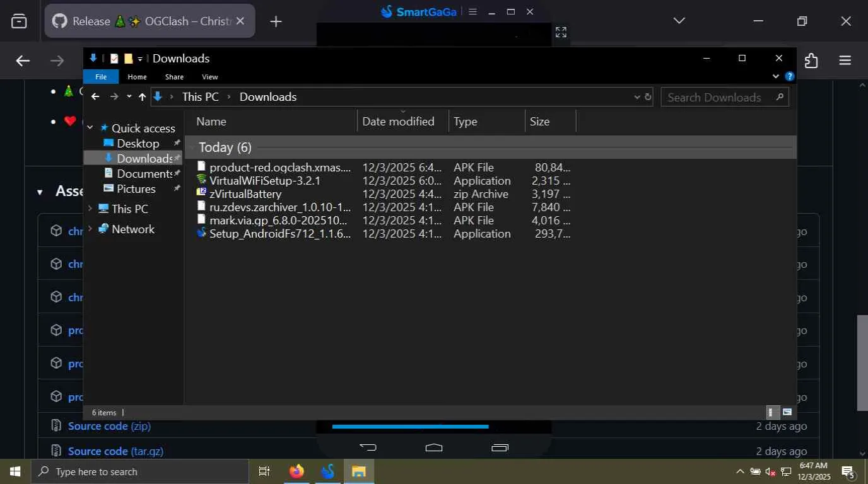
Task: Open Explorer Help with the blue question icon
Action: click(x=789, y=76)
